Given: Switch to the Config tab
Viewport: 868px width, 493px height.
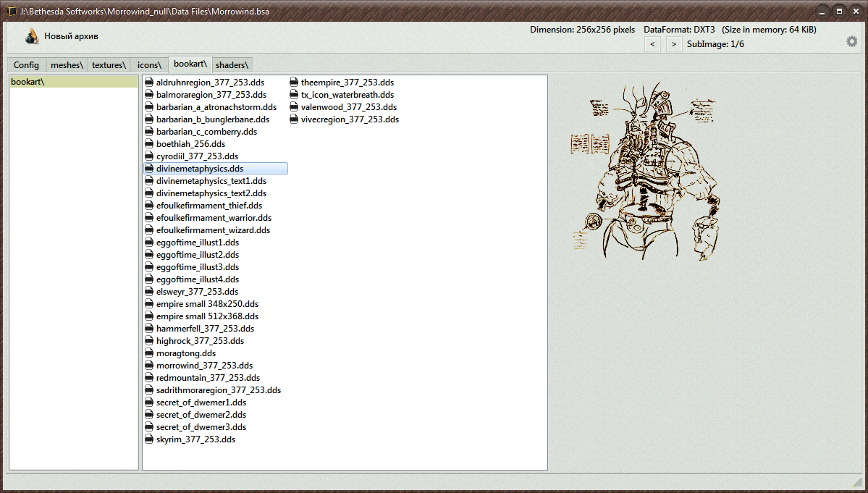Looking at the screenshot, I should [x=27, y=64].
